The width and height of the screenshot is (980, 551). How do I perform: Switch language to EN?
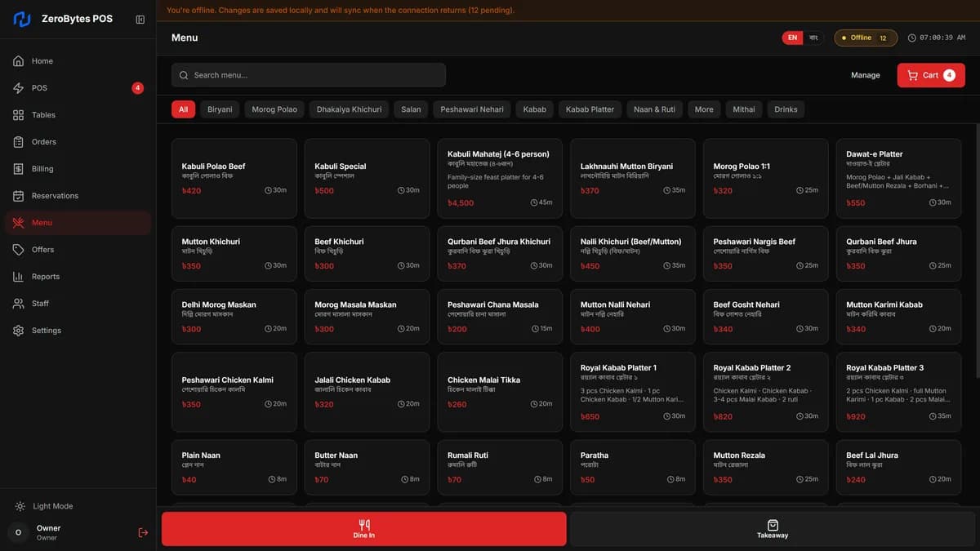click(792, 38)
